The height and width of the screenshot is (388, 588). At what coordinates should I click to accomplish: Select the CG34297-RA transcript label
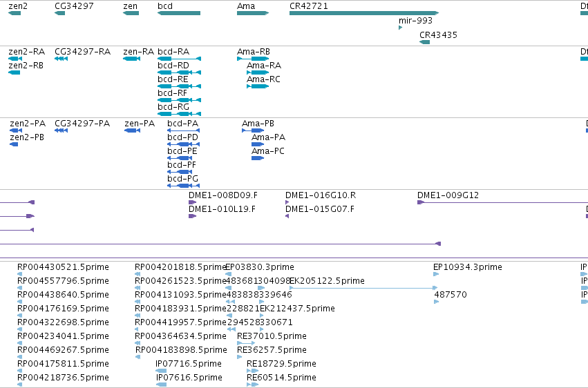click(82, 51)
